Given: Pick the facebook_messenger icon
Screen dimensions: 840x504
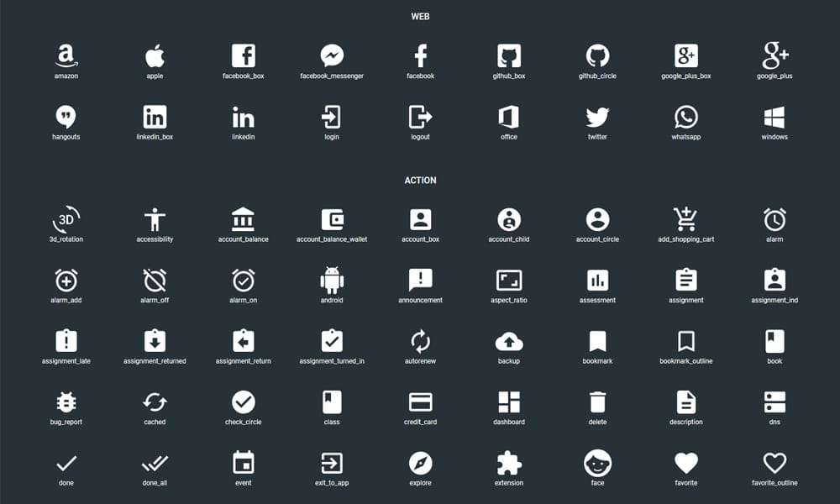Looking at the screenshot, I should pos(332,55).
